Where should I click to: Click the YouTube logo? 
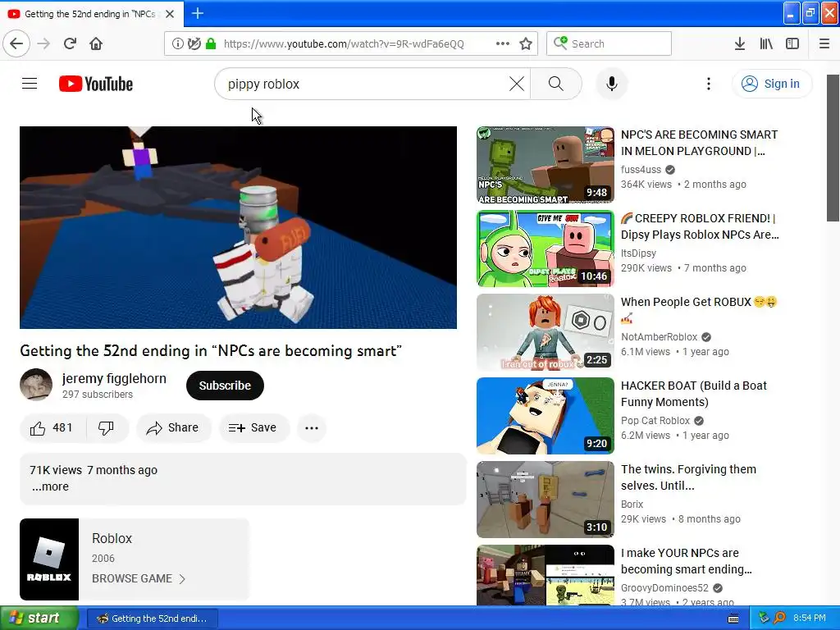coord(96,84)
